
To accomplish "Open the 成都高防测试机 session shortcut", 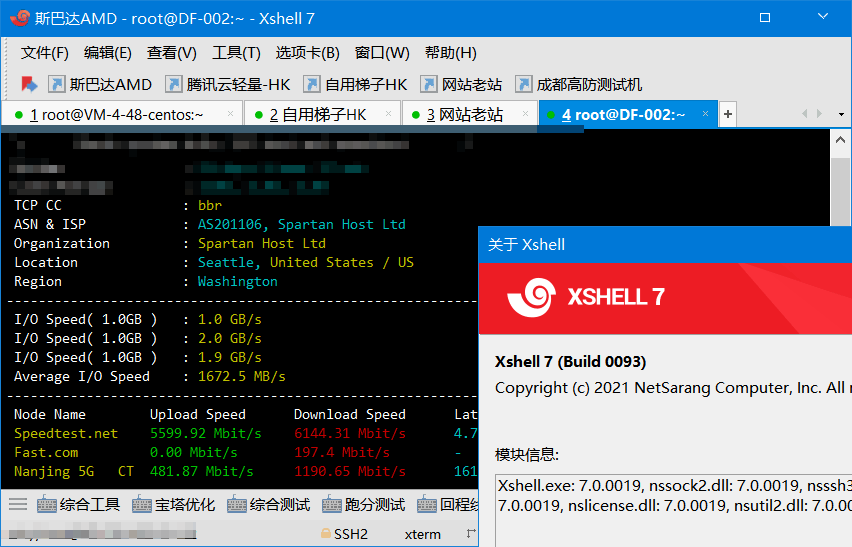I will point(579,84).
